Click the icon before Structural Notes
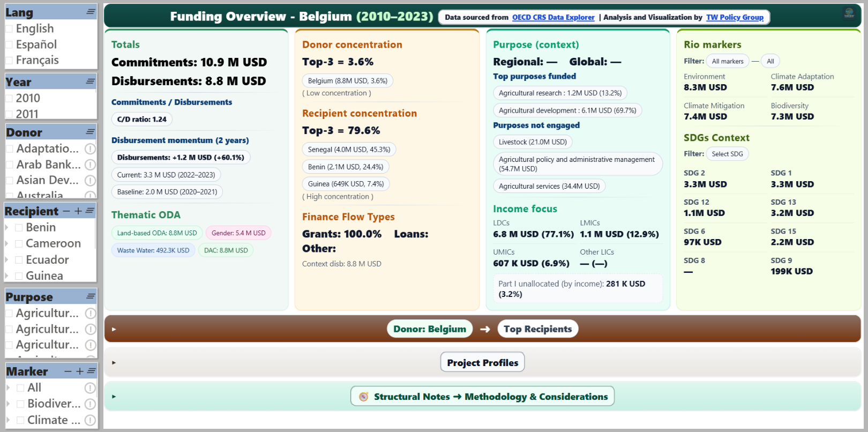This screenshot has height=432, width=868. [x=364, y=397]
